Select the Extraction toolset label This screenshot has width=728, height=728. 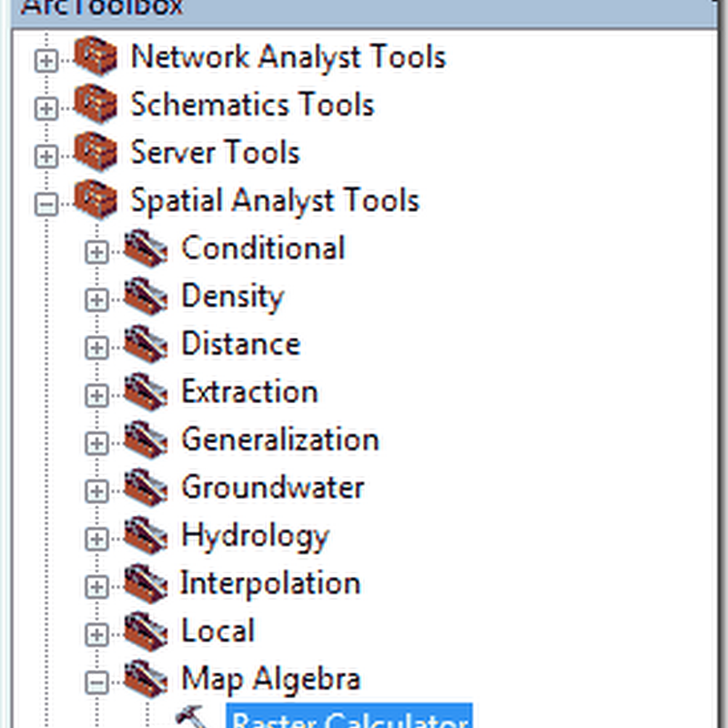(249, 391)
